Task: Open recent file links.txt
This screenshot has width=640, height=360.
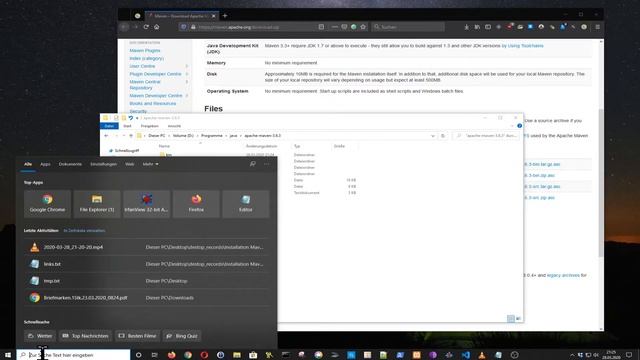Action: coord(147,264)
